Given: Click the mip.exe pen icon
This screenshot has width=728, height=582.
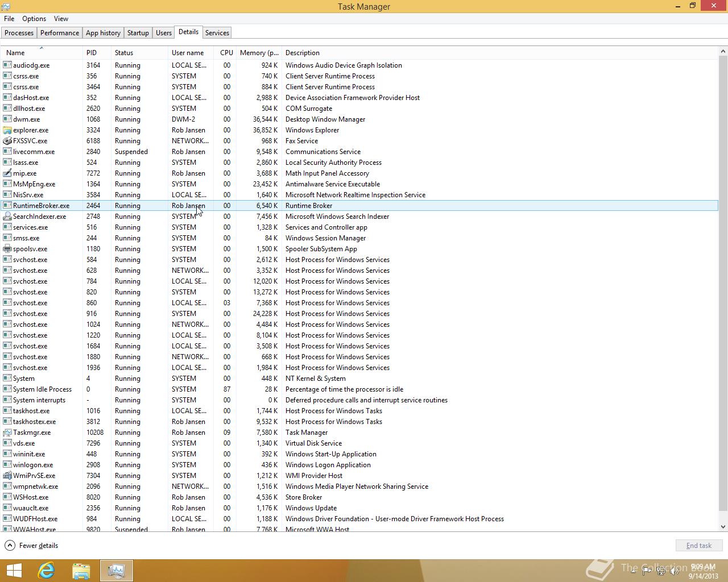Looking at the screenshot, I should point(7,173).
